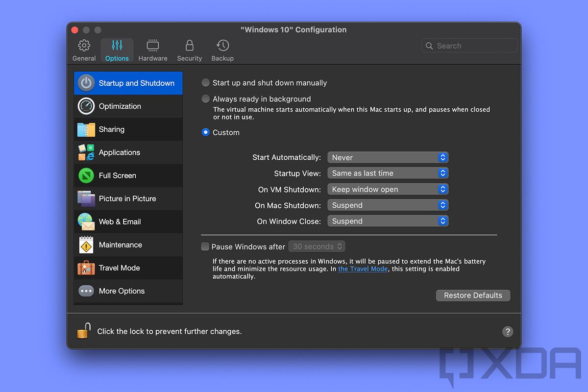Click the Restore Defaults button
Image resolution: width=588 pixels, height=392 pixels.
pos(472,295)
